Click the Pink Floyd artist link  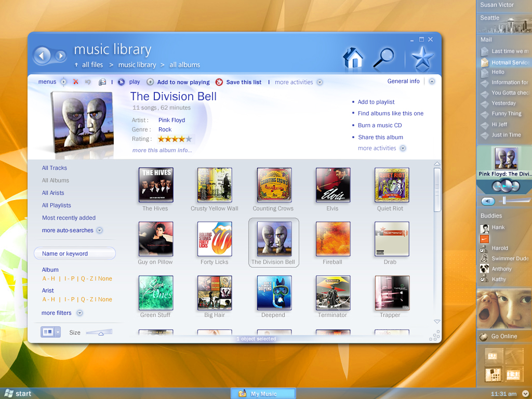171,120
